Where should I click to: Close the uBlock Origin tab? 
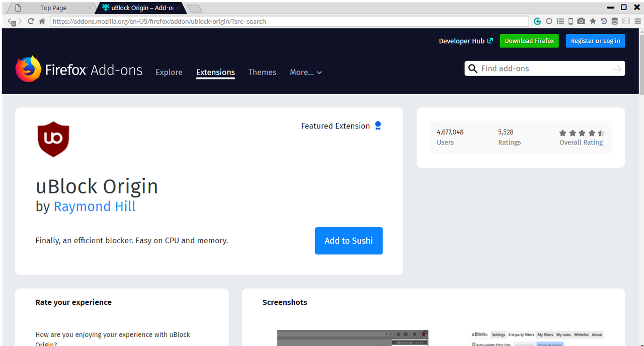(x=178, y=8)
